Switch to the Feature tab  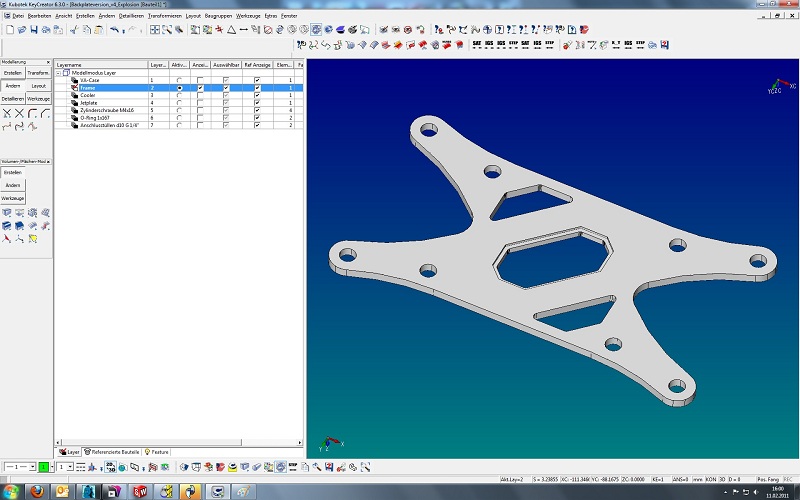click(157, 452)
